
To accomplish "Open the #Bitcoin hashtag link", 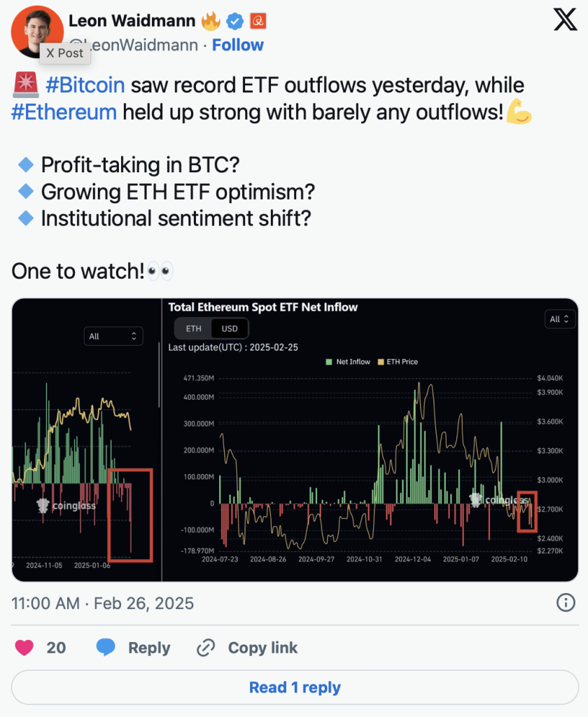I will click(x=85, y=85).
